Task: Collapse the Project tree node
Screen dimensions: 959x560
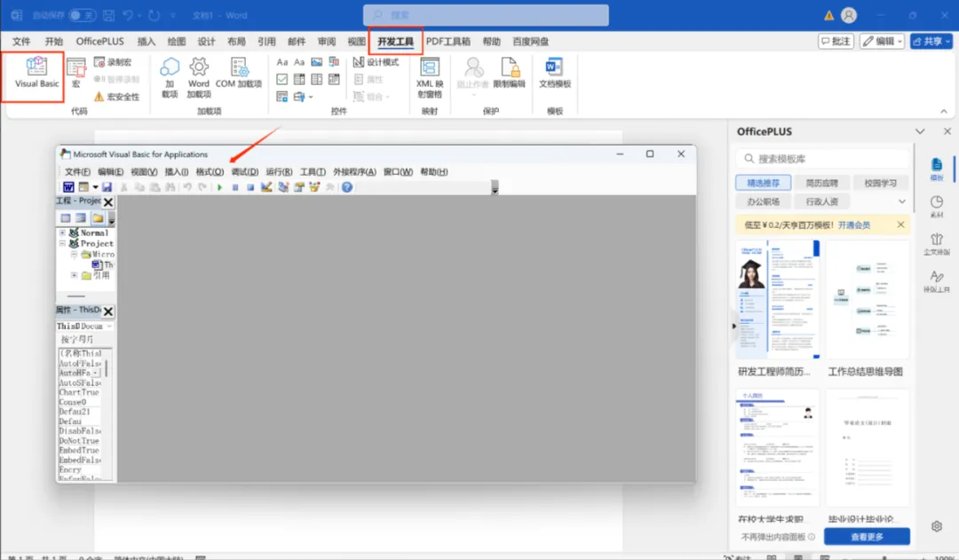Action: (62, 243)
